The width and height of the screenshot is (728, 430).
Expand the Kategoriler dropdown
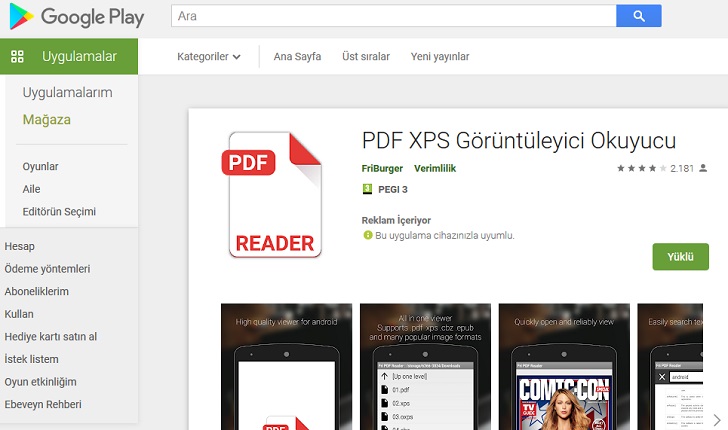tap(209, 57)
